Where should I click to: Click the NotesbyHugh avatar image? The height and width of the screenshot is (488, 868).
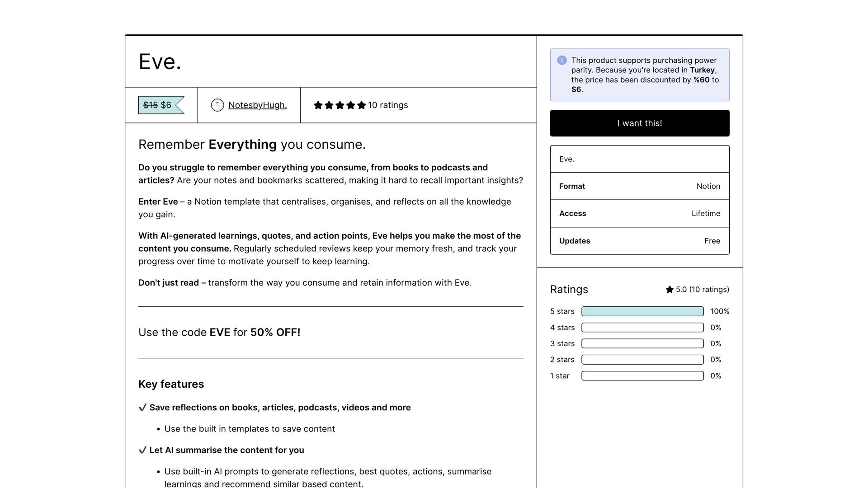[217, 105]
